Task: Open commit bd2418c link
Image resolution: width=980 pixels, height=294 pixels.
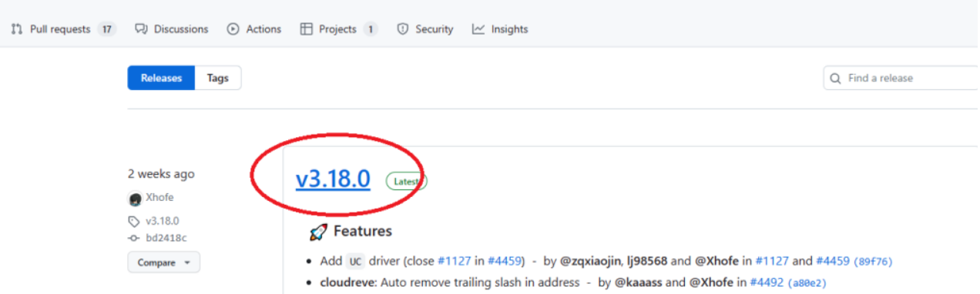Action: [x=166, y=238]
